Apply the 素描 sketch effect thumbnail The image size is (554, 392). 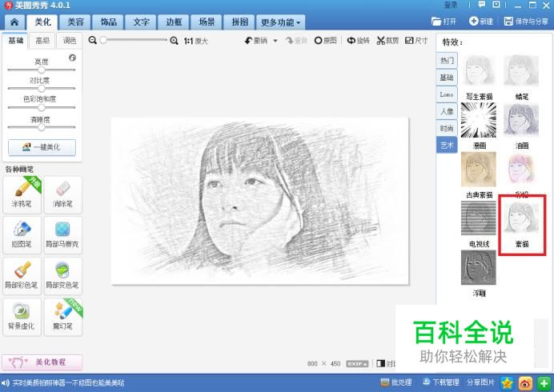point(521,218)
